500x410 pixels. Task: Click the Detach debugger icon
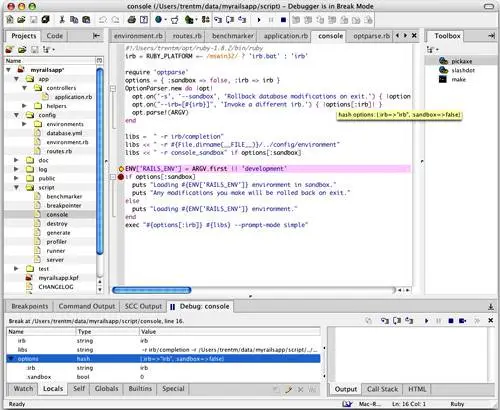pyautogui.click(x=462, y=321)
